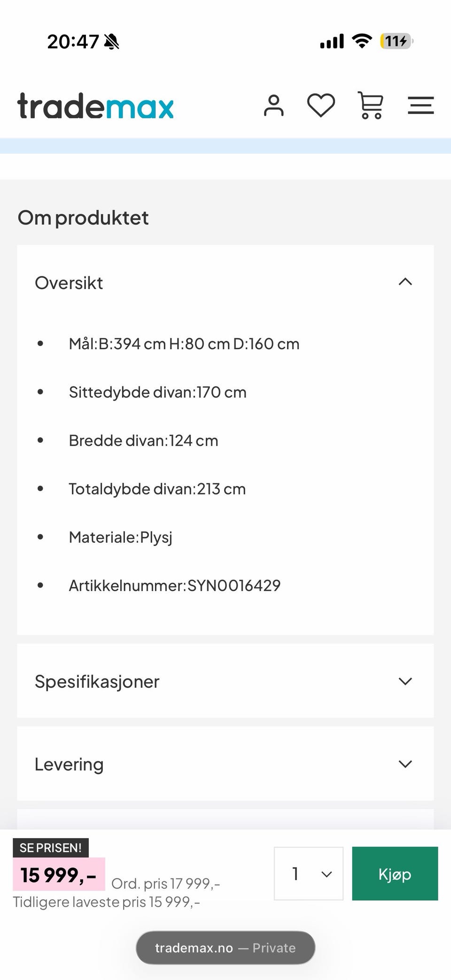Open the hamburger menu icon
The height and width of the screenshot is (980, 451).
coord(420,105)
